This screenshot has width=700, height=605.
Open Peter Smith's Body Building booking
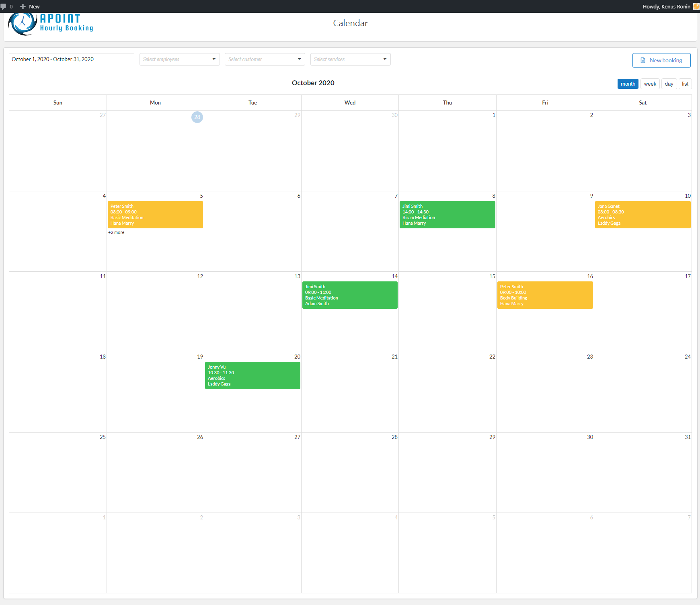coord(545,295)
